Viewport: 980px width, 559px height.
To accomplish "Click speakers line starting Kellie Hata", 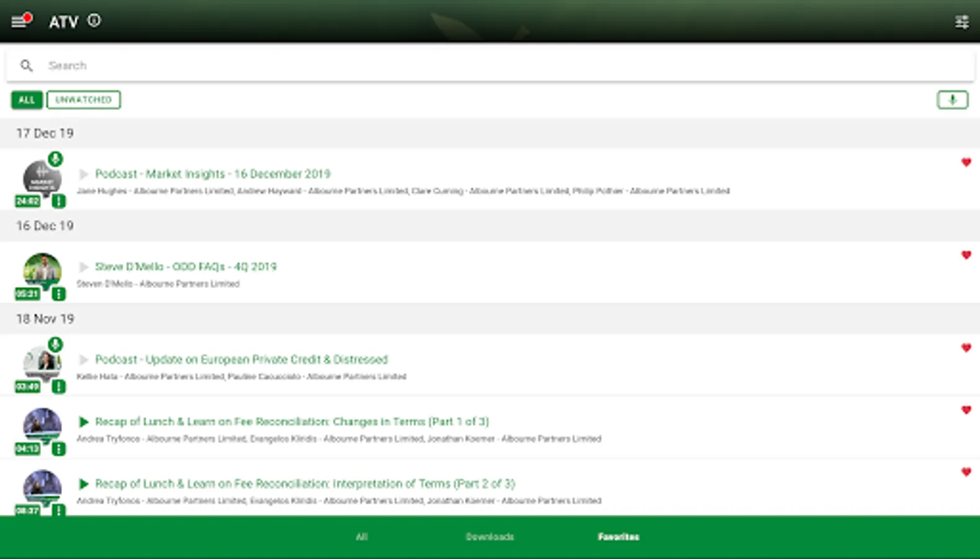I will pos(242,376).
